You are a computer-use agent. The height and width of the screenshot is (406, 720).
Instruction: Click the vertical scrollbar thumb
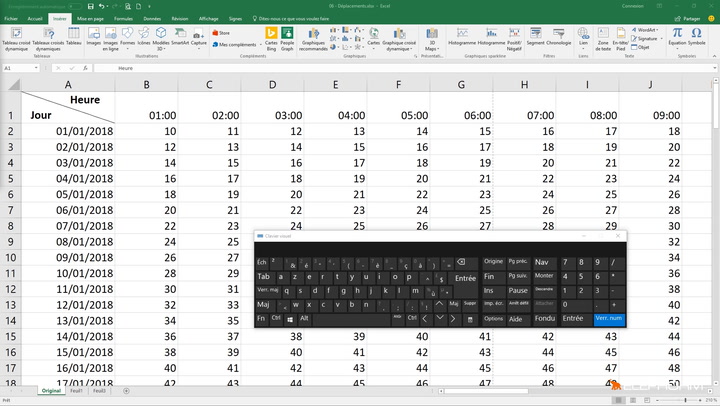pyautogui.click(x=715, y=108)
